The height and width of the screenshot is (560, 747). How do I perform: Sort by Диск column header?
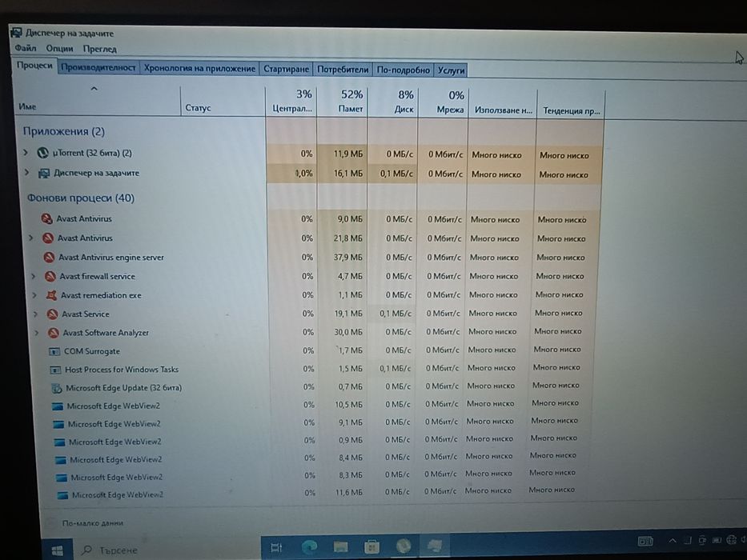pos(392,102)
